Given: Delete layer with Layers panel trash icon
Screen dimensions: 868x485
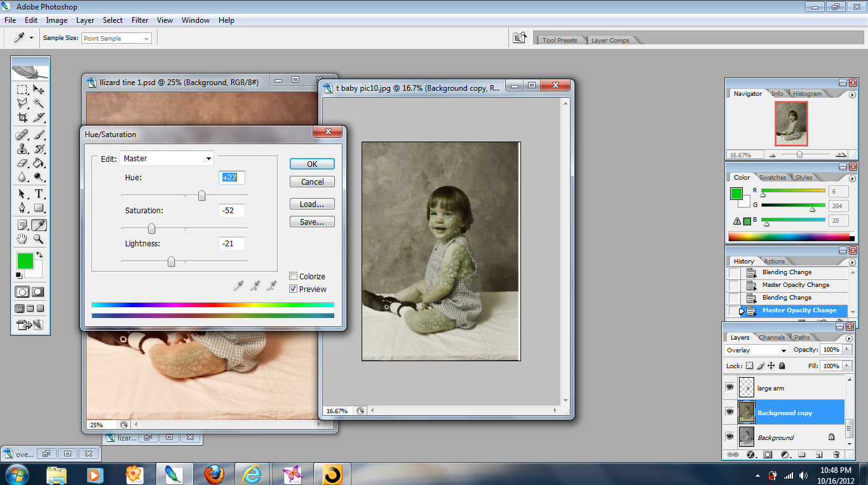Looking at the screenshot, I should (836, 455).
